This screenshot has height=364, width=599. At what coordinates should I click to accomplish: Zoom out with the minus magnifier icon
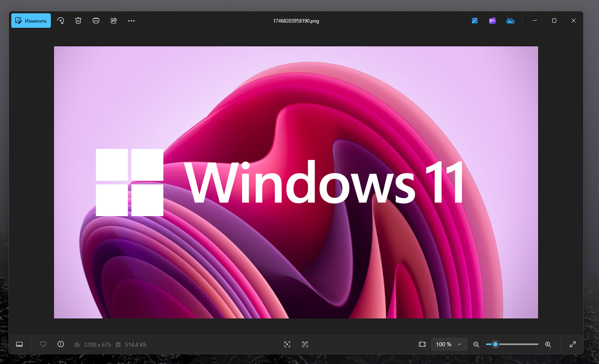pyautogui.click(x=476, y=344)
